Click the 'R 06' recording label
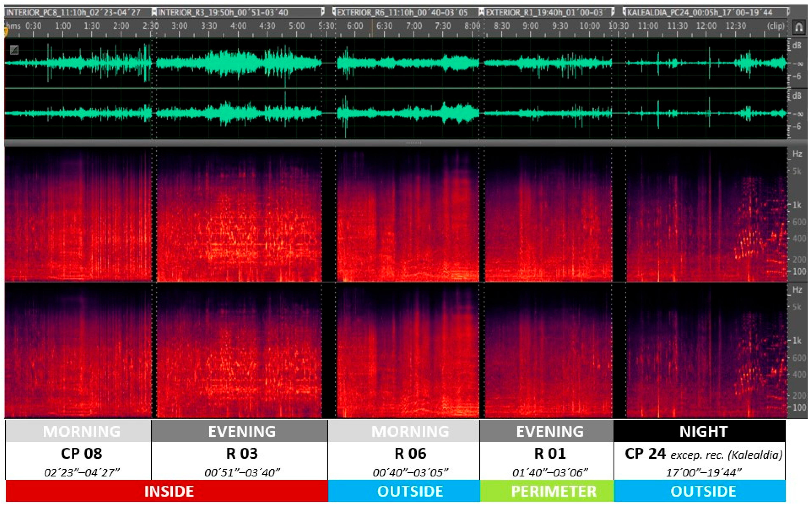This screenshot has width=812, height=507. pyautogui.click(x=410, y=454)
